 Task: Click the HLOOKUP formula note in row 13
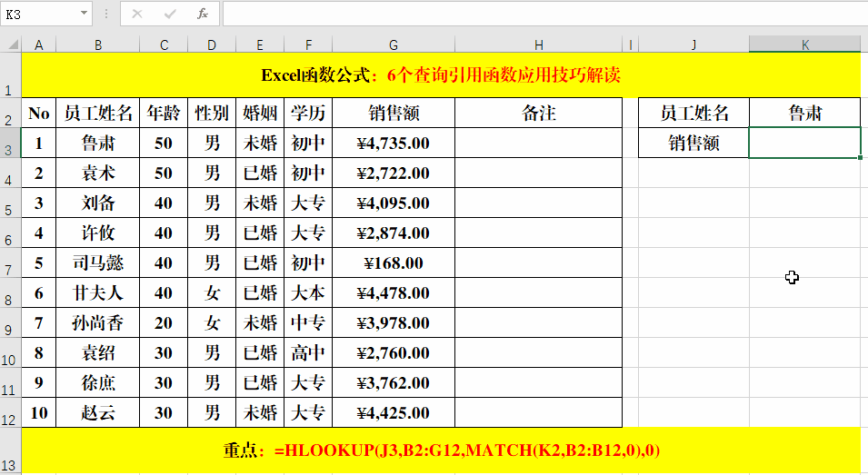pyautogui.click(x=441, y=450)
